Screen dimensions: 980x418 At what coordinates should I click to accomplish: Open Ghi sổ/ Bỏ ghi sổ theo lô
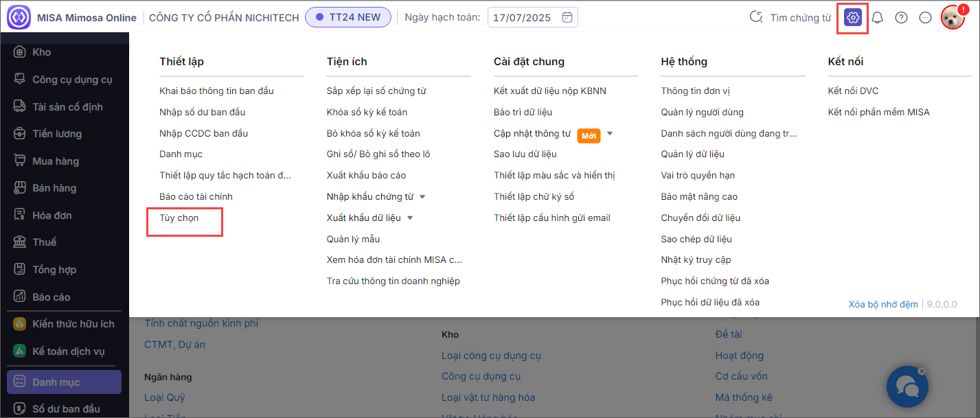[x=378, y=154]
